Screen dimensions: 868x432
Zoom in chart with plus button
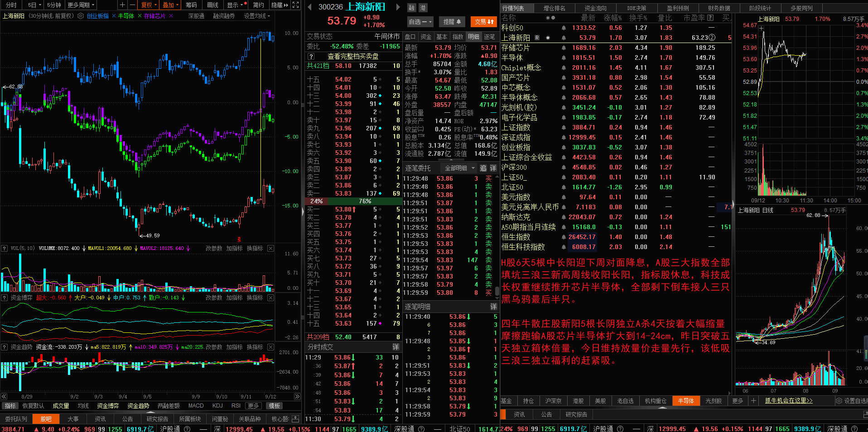122,5
